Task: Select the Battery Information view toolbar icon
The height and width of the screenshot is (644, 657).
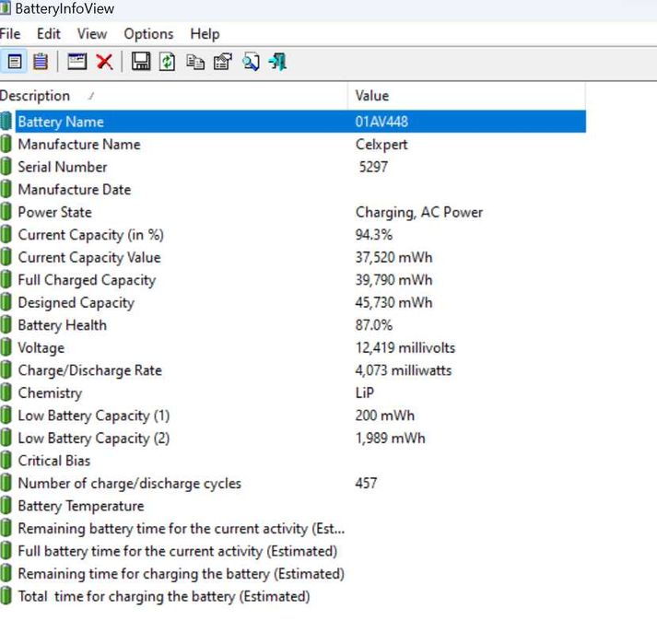Action: pyautogui.click(x=15, y=62)
